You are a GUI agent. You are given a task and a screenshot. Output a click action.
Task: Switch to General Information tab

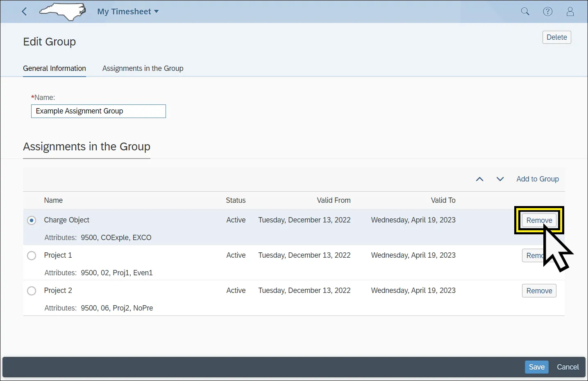[54, 68]
